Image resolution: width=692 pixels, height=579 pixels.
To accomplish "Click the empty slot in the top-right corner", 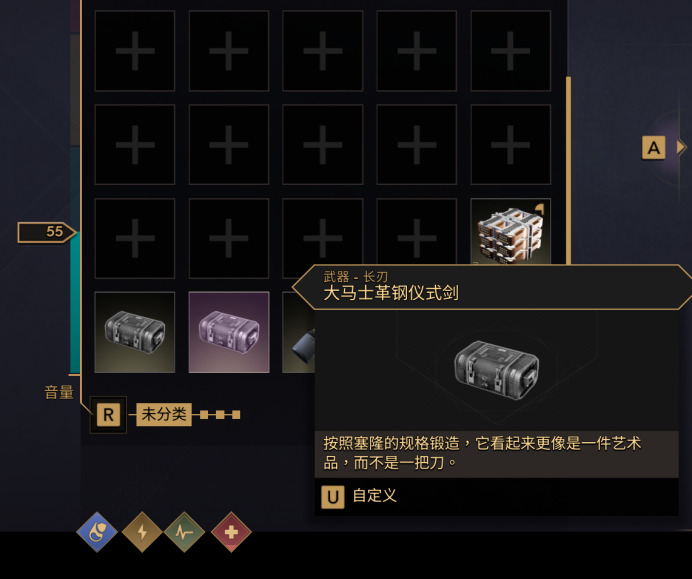I will coord(511,51).
